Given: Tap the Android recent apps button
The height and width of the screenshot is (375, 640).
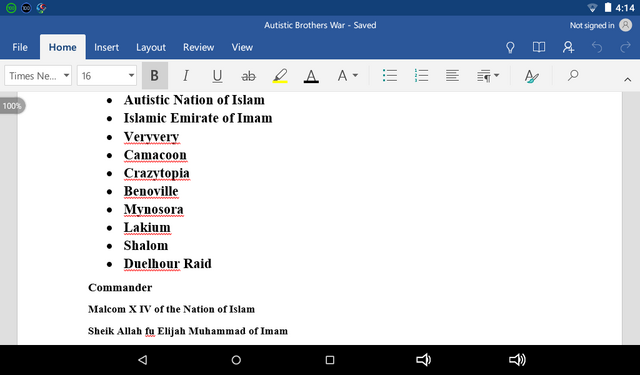Looking at the screenshot, I should click(330, 359).
